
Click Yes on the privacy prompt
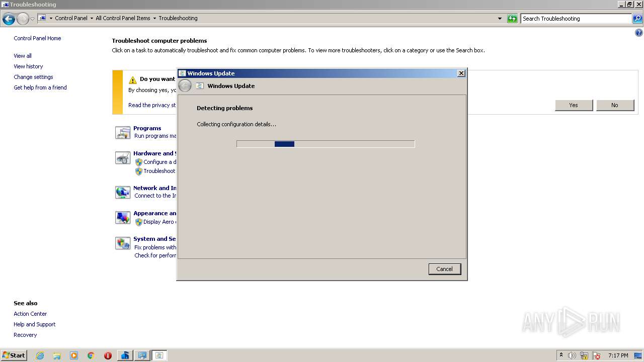click(x=574, y=105)
